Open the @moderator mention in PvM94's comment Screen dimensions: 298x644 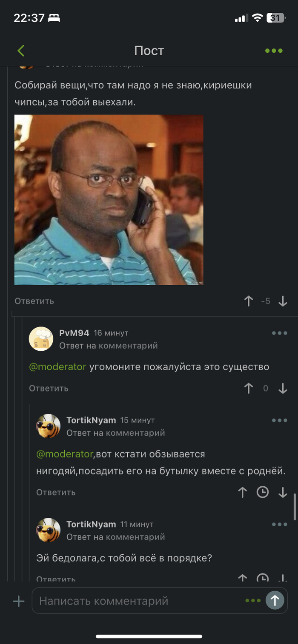(x=57, y=366)
